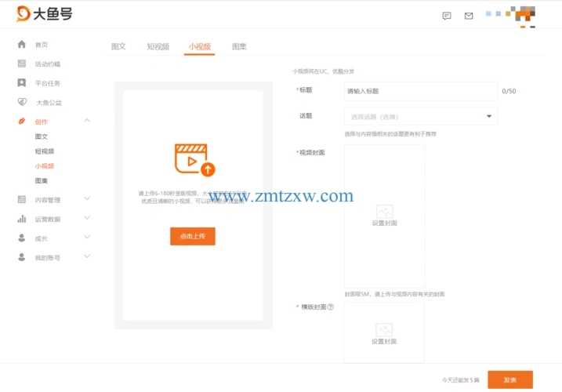Expand the 内容管理 sidebar section
562x392 pixels.
pyautogui.click(x=87, y=198)
